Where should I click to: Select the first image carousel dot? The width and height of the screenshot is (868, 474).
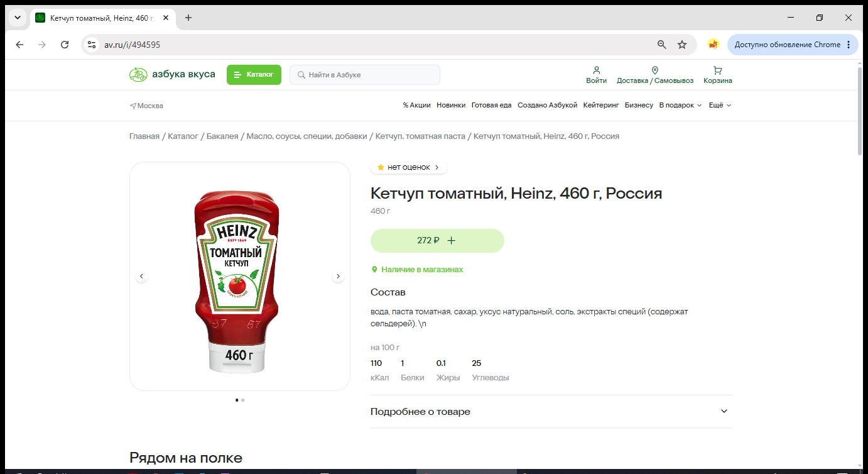[237, 400]
